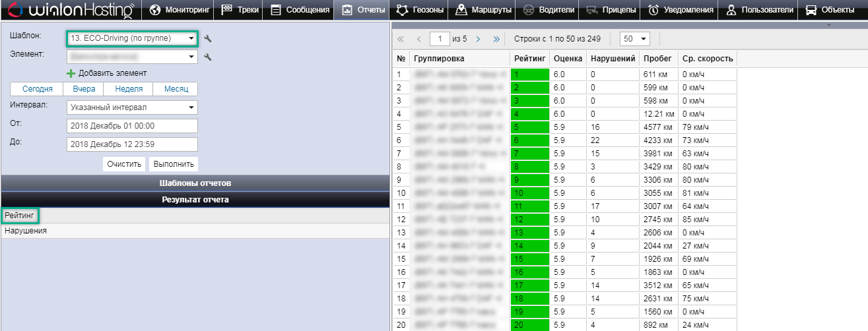868x331 pixels.
Task: Open the rows-per-page 50 dropdown
Action: [x=636, y=39]
